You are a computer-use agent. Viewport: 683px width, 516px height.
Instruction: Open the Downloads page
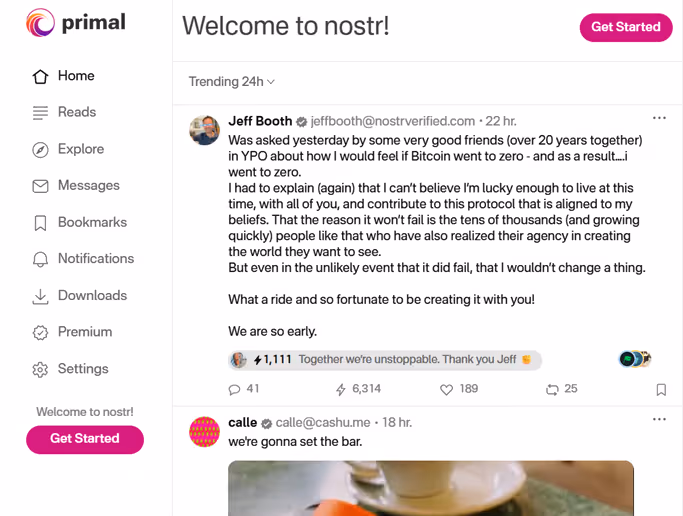coord(80,296)
